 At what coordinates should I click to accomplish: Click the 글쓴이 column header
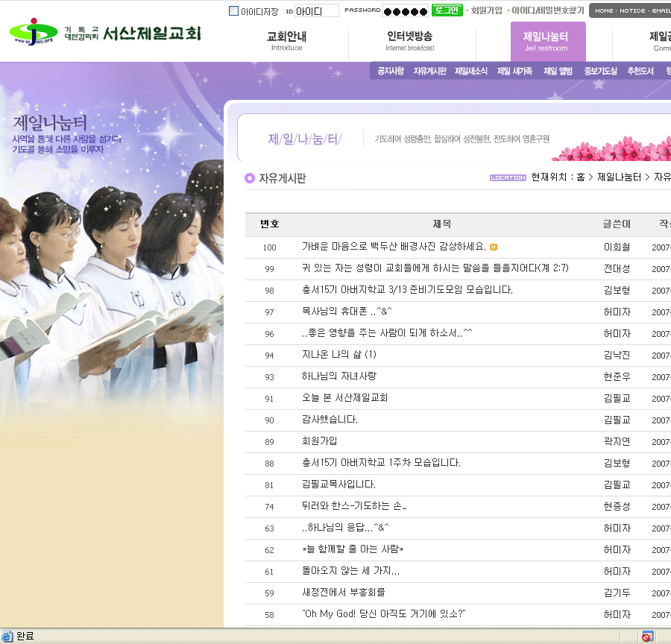(617, 224)
